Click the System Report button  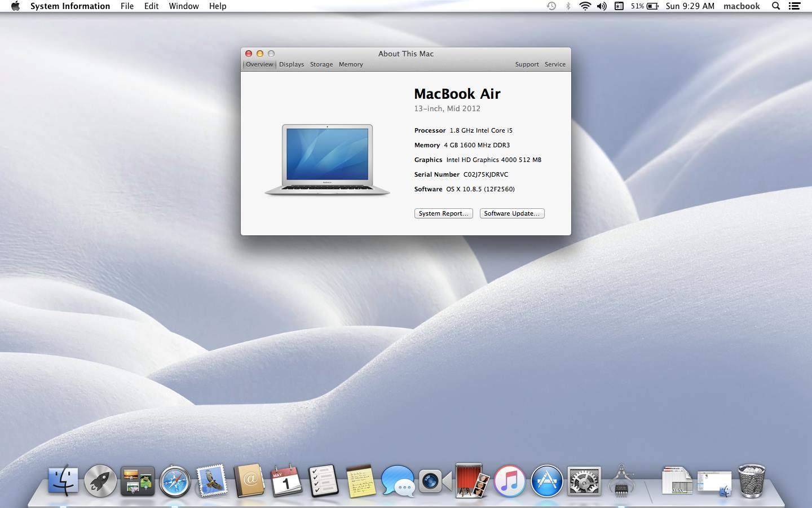pos(444,213)
